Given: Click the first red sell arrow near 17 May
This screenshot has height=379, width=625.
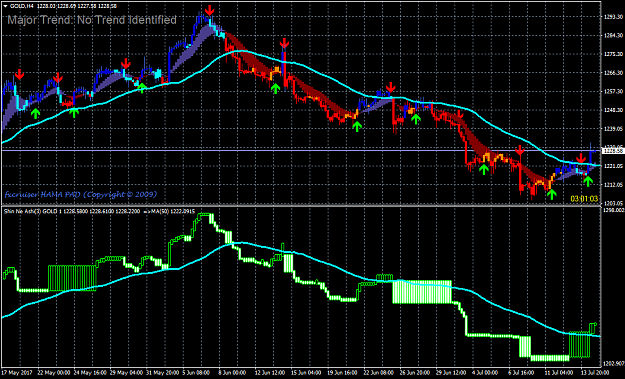Looking at the screenshot, I should 19,74.
